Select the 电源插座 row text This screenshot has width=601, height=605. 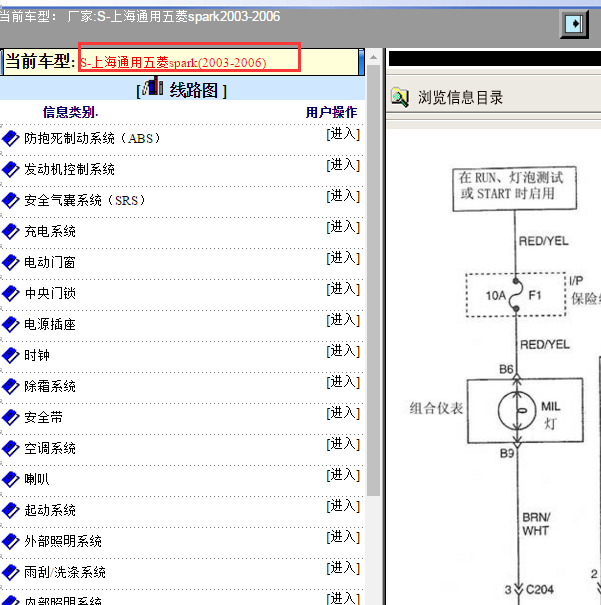coord(50,324)
